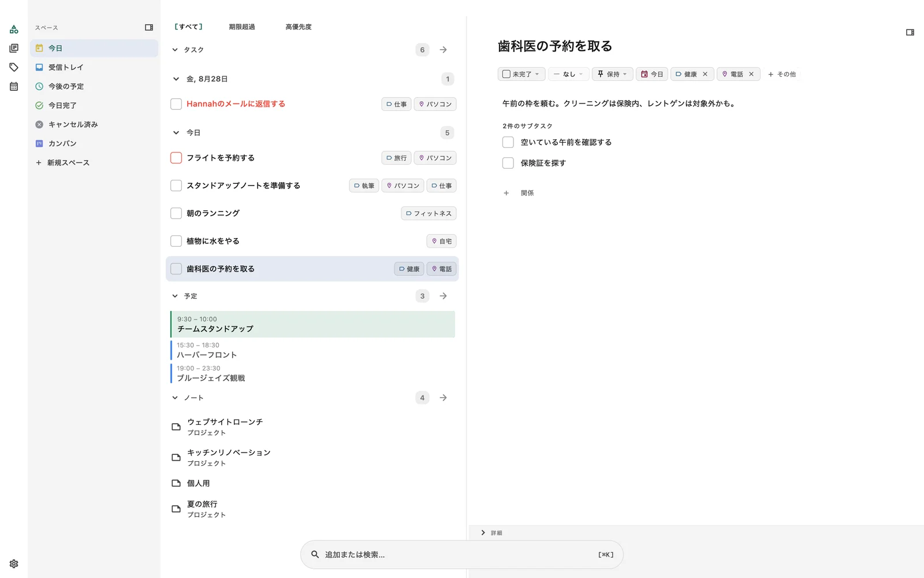This screenshot has height=578, width=924.
Task: Check off Hannahのメールに返信する task
Action: (x=176, y=104)
